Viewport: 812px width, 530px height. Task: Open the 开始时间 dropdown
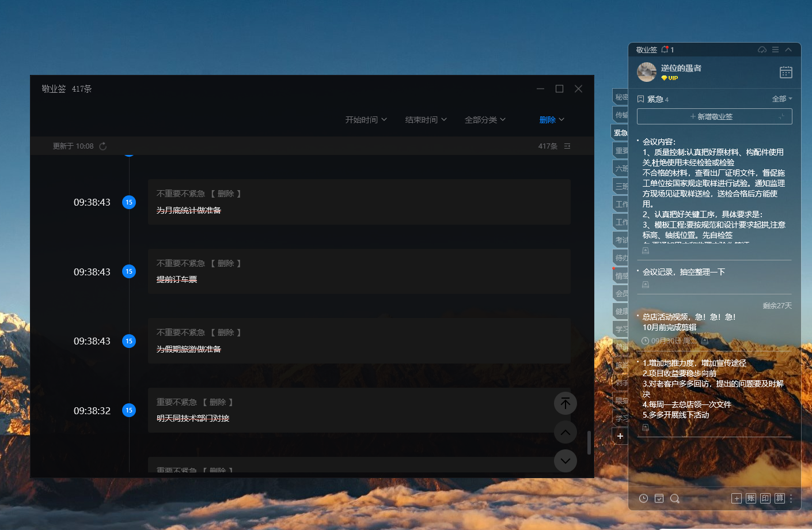coord(366,120)
